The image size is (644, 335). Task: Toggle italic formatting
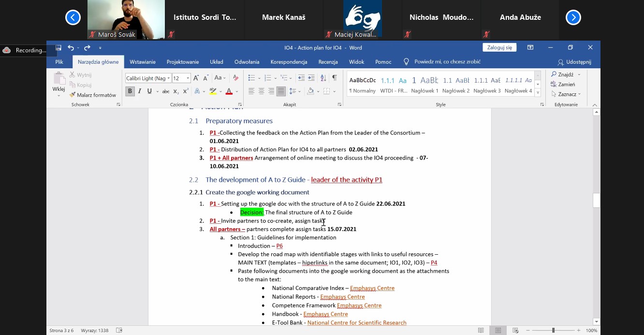(140, 91)
